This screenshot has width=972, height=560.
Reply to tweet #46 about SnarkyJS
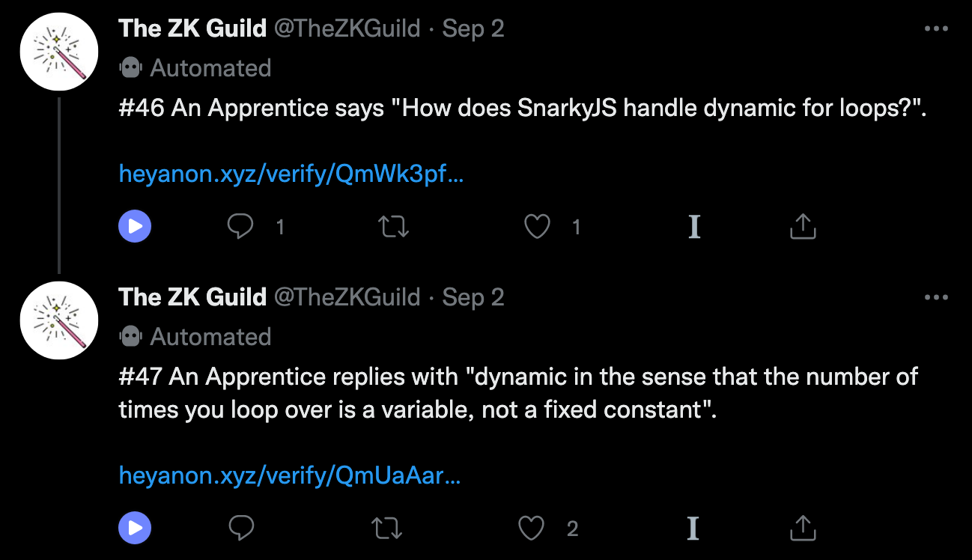(x=240, y=226)
